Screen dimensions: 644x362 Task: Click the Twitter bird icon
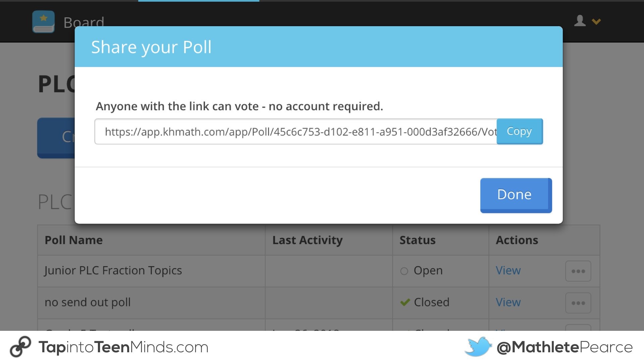pyautogui.click(x=478, y=347)
